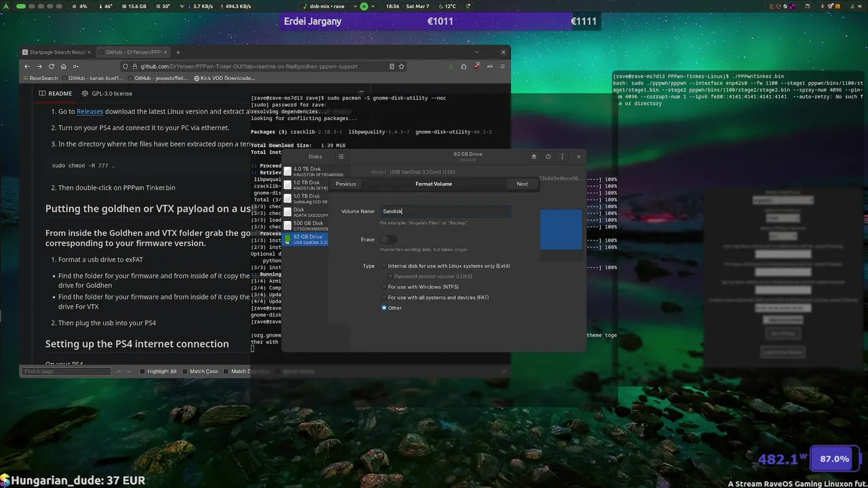The height and width of the screenshot is (488, 868).
Task: Select the 500 GB Disk entry
Action: click(x=306, y=226)
